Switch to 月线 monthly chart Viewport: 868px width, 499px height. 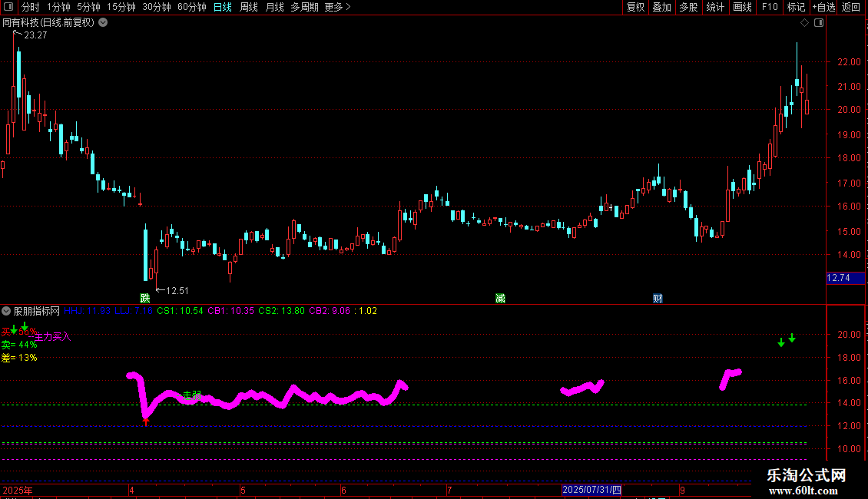click(274, 7)
